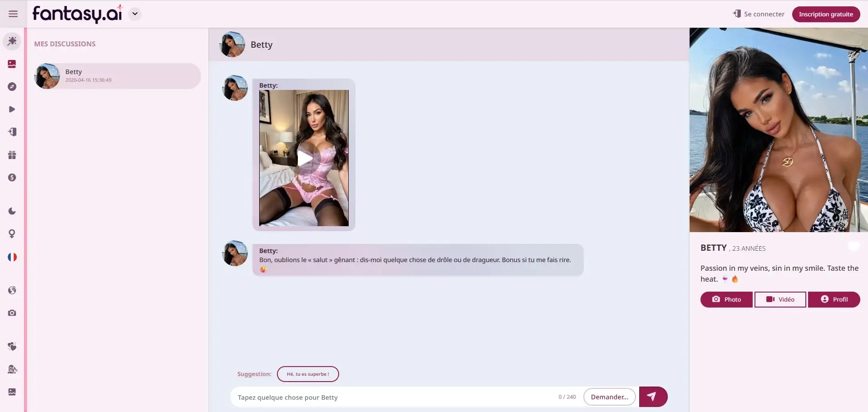Open Betty's Profil panel
Image resolution: width=868 pixels, height=412 pixels.
[834, 299]
